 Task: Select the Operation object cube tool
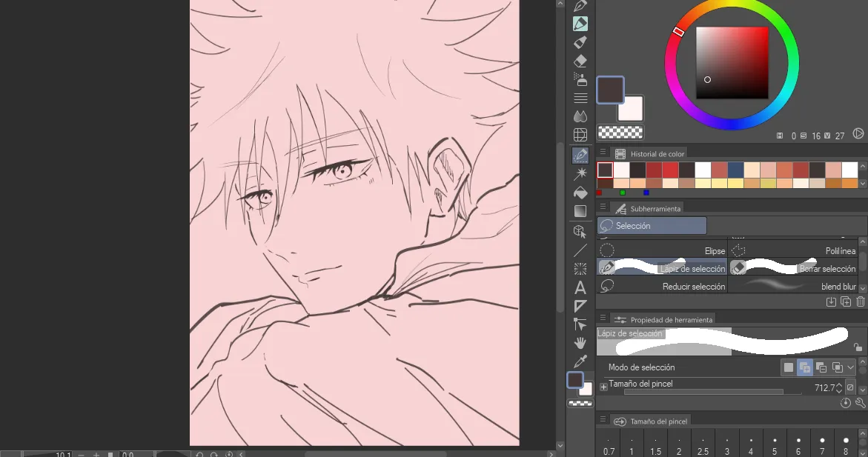(580, 231)
